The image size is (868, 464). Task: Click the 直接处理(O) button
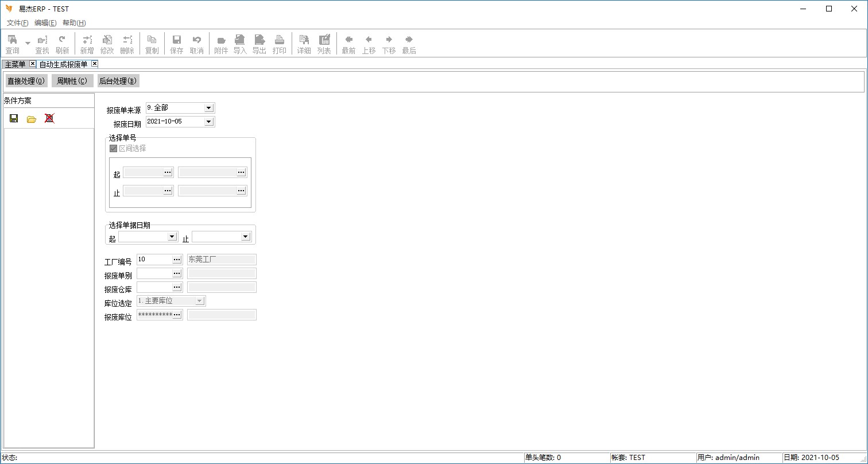tap(26, 81)
